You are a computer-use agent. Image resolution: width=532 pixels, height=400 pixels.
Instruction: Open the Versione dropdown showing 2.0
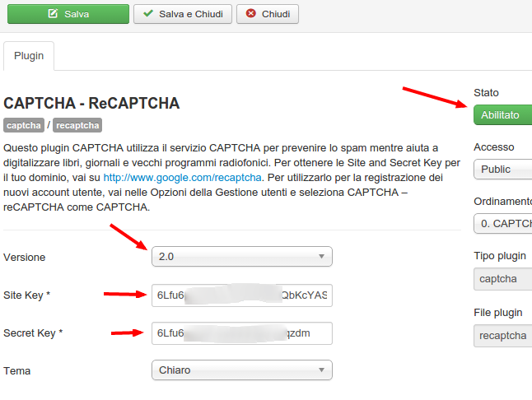point(242,256)
